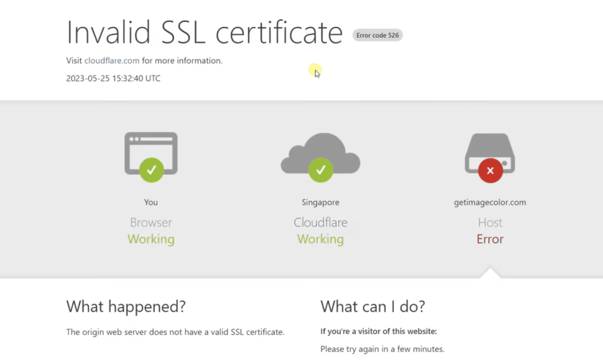Click the 2023-05-25 UTC timestamp
603x364 pixels.
[x=113, y=78]
